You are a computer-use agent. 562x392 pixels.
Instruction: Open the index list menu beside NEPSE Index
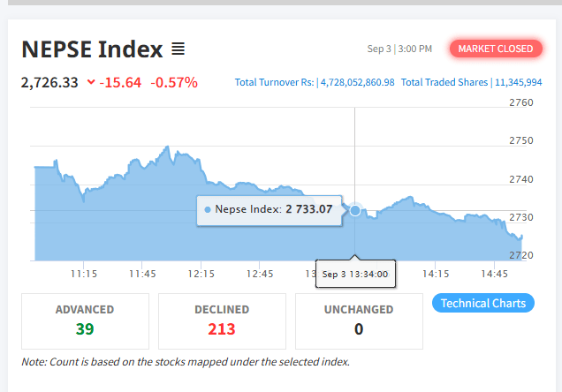click(x=178, y=49)
